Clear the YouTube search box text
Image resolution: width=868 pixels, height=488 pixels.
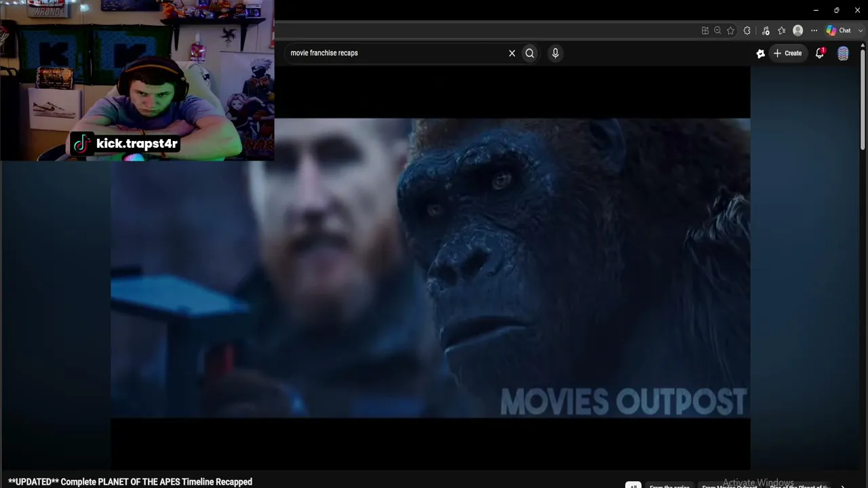coord(512,53)
